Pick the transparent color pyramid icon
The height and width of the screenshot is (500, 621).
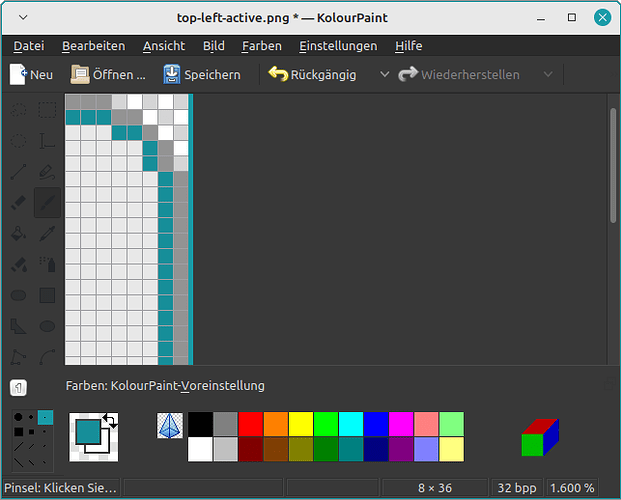tap(170, 425)
